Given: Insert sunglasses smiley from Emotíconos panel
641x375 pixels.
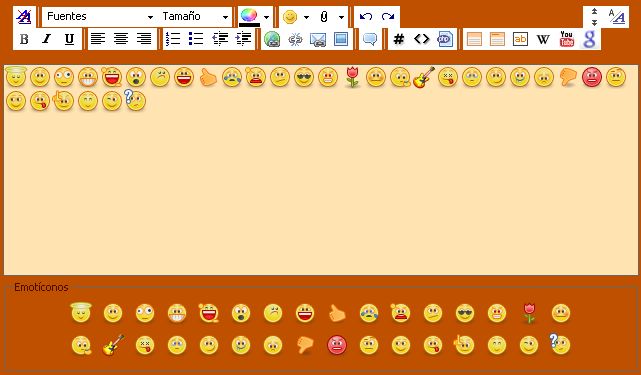Looking at the screenshot, I should pyautogui.click(x=465, y=313).
